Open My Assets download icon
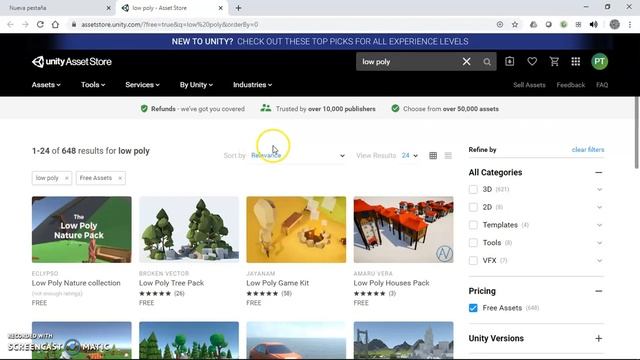 [509, 61]
